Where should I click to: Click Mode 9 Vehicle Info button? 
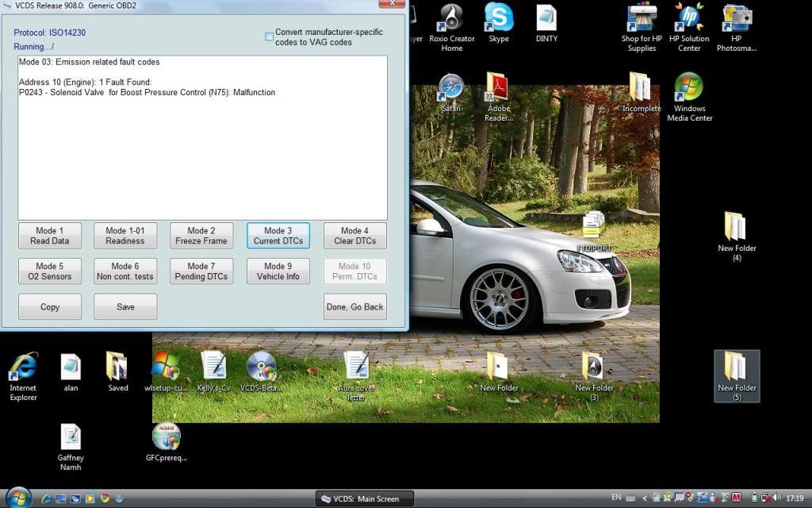click(278, 271)
